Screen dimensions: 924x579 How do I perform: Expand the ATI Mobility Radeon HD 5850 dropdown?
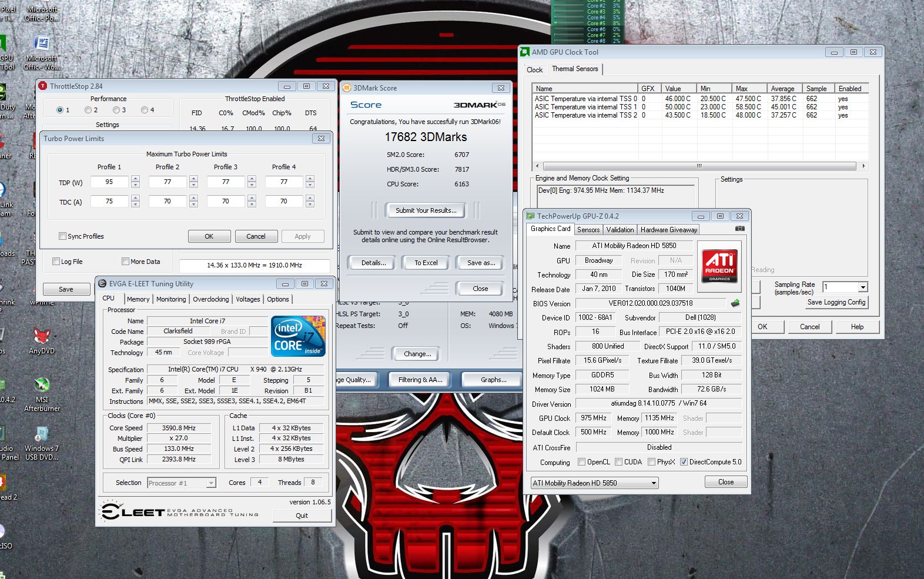click(653, 483)
